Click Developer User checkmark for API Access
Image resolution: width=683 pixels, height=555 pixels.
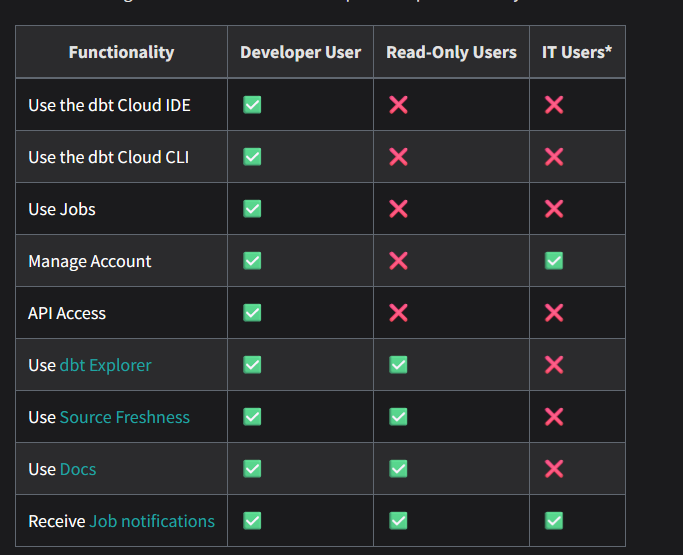click(252, 313)
